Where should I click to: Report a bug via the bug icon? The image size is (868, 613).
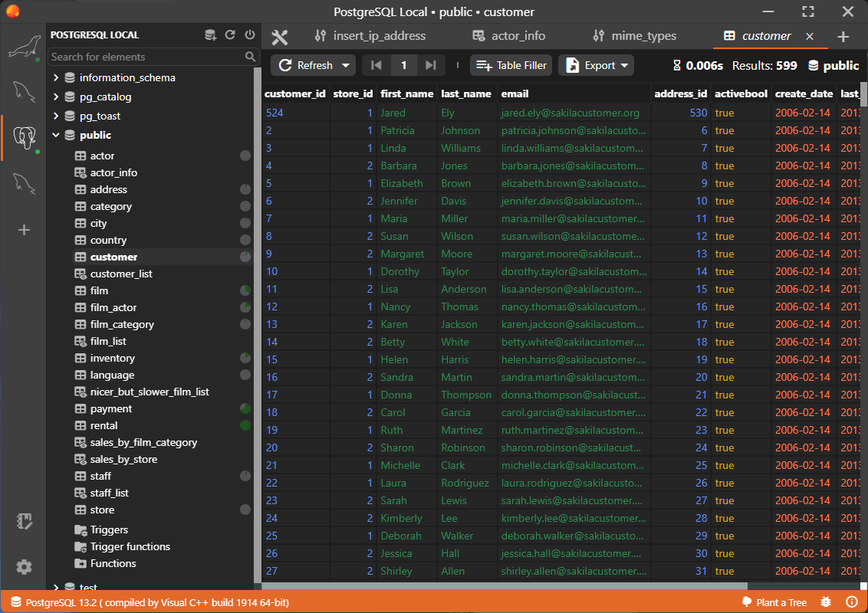pyautogui.click(x=827, y=602)
